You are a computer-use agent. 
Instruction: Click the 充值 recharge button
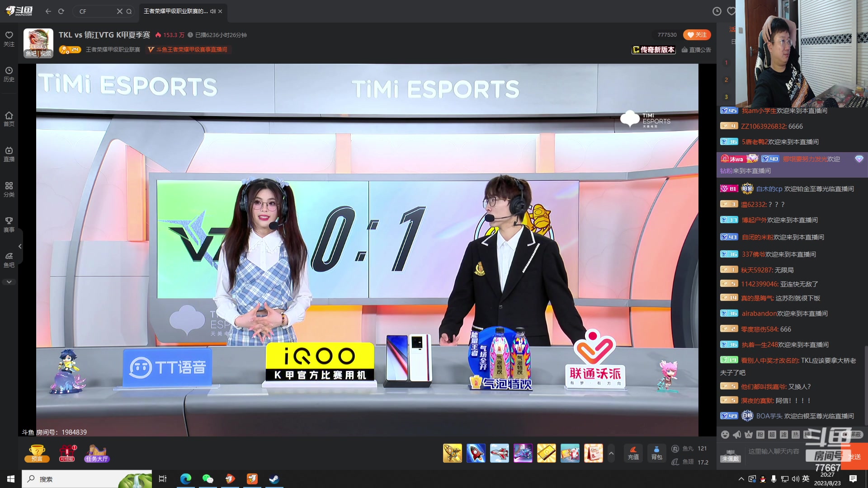click(x=633, y=453)
